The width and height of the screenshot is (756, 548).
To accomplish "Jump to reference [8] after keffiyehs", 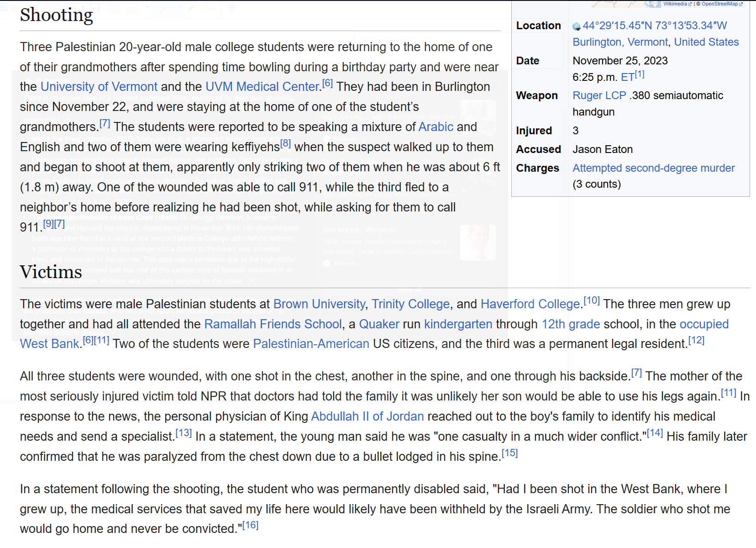I will pos(285,143).
